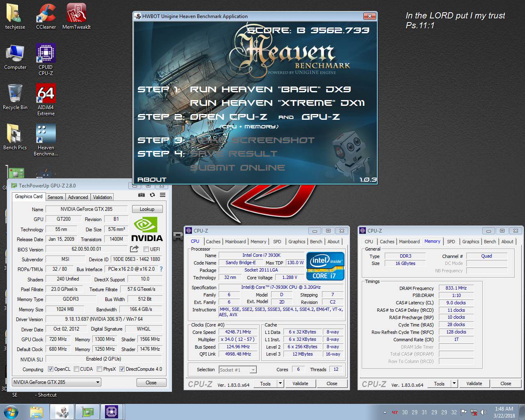Open the techjesse desktop folder
This screenshot has height=420, width=525.
(x=15, y=16)
